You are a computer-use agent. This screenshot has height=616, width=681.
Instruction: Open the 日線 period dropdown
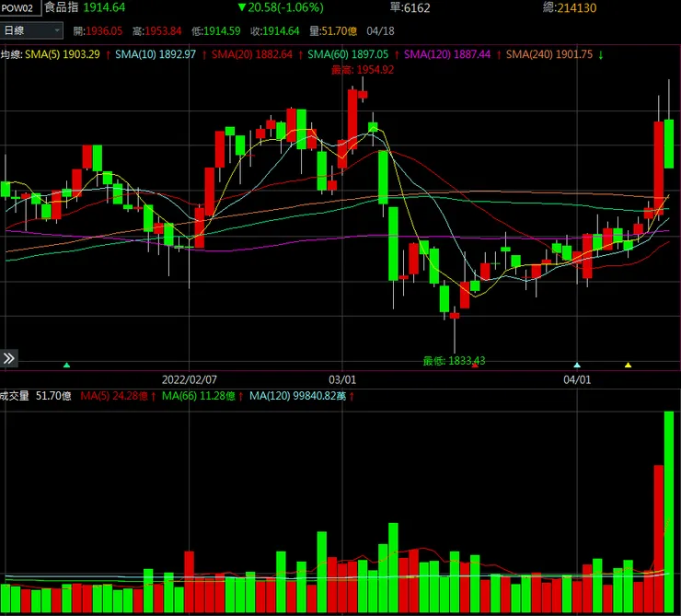pyautogui.click(x=31, y=30)
